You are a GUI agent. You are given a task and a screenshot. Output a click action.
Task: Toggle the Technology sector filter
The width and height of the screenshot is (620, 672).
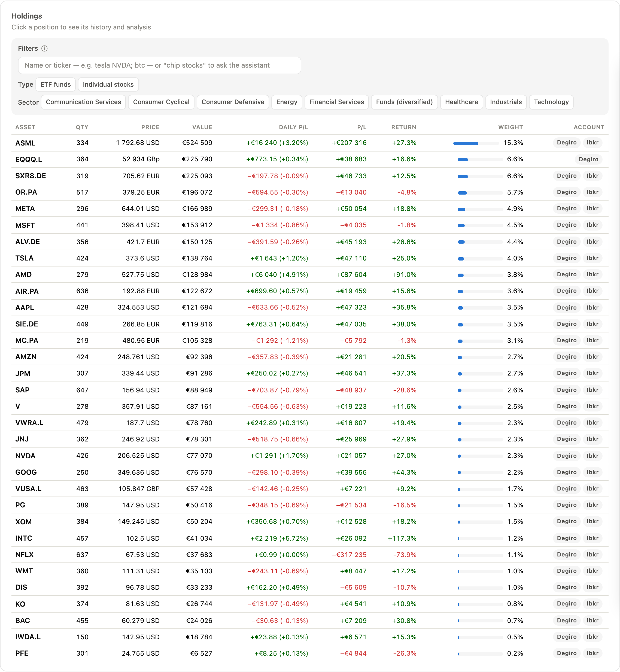(x=551, y=102)
